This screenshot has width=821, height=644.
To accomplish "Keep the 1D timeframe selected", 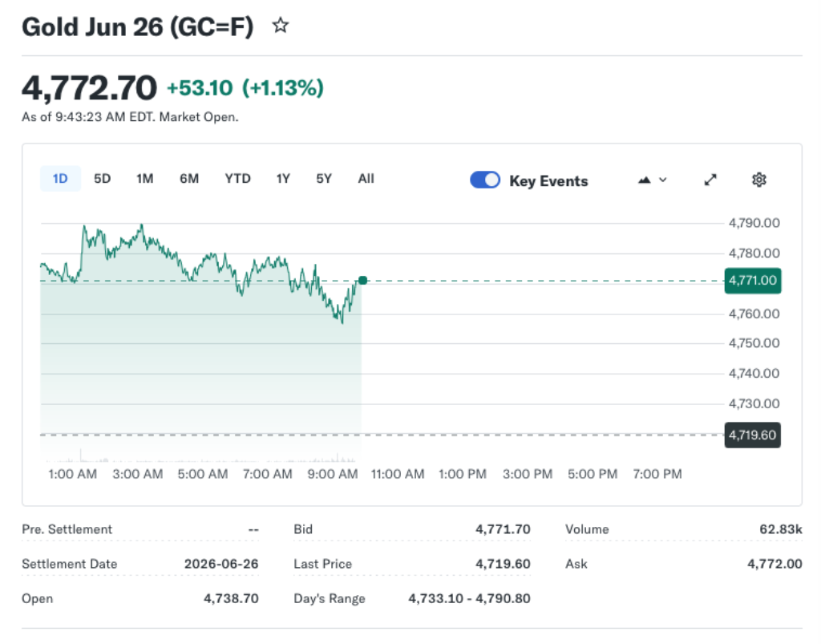I will [x=60, y=179].
